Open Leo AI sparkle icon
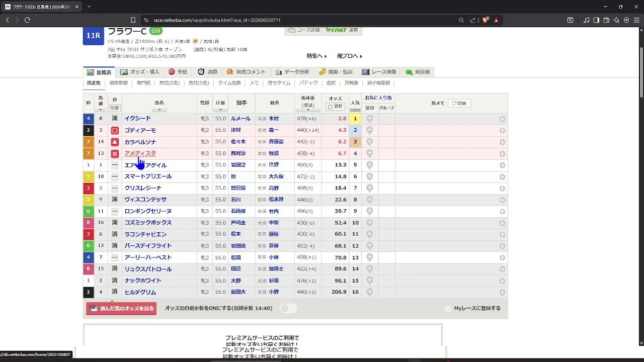This screenshot has width=644, height=362. point(616,20)
